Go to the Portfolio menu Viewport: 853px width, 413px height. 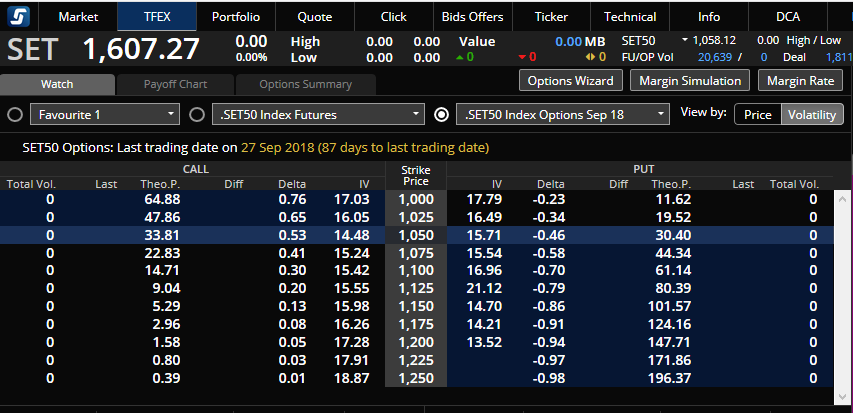(x=235, y=16)
